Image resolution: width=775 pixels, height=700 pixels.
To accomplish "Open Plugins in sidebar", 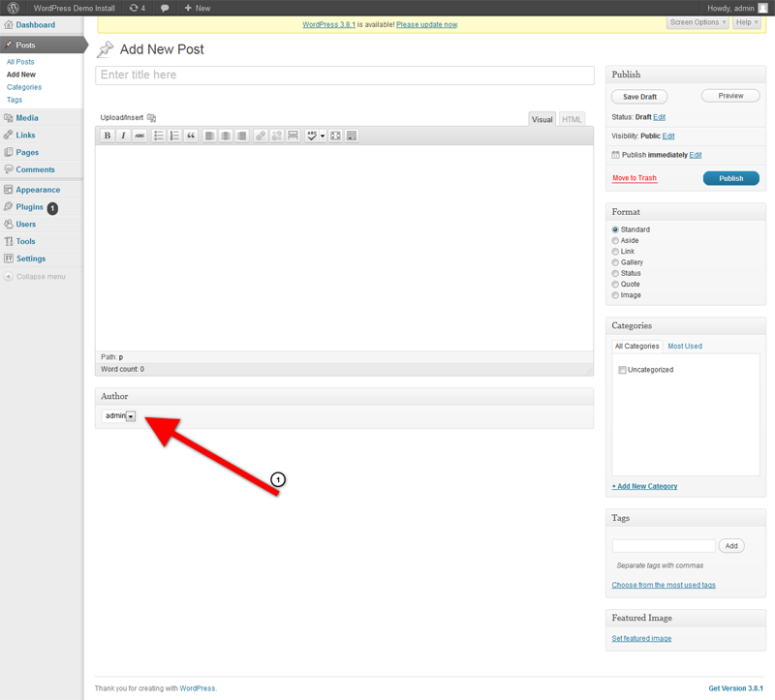I will tap(29, 207).
